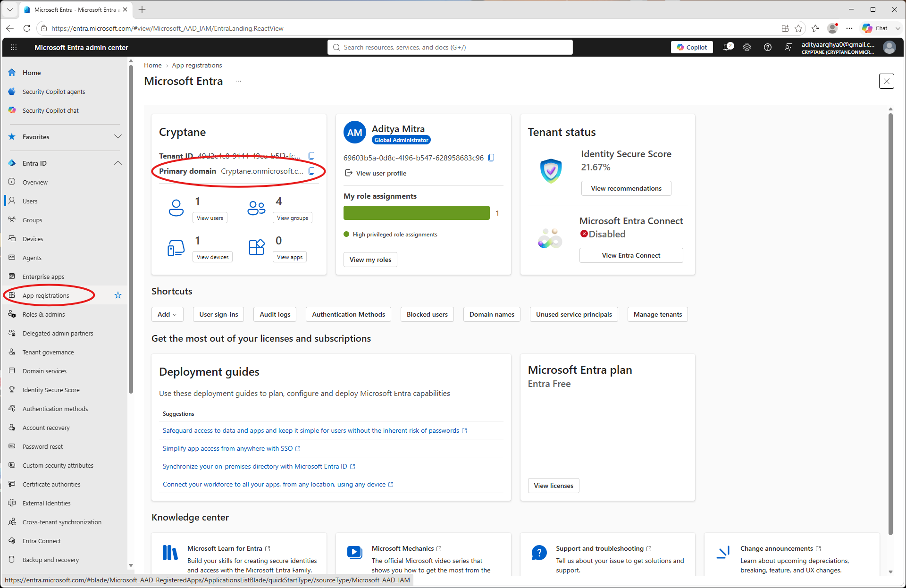
Task: Click View Entra Connect button
Action: click(x=631, y=255)
